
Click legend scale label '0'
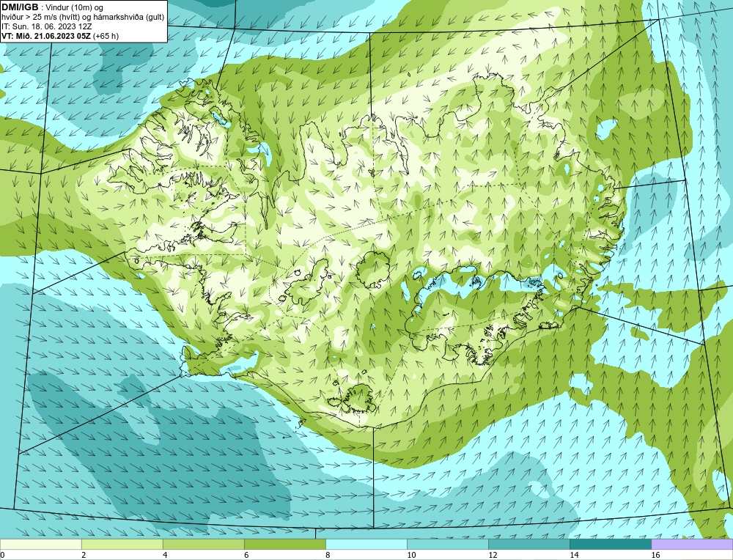2,555
